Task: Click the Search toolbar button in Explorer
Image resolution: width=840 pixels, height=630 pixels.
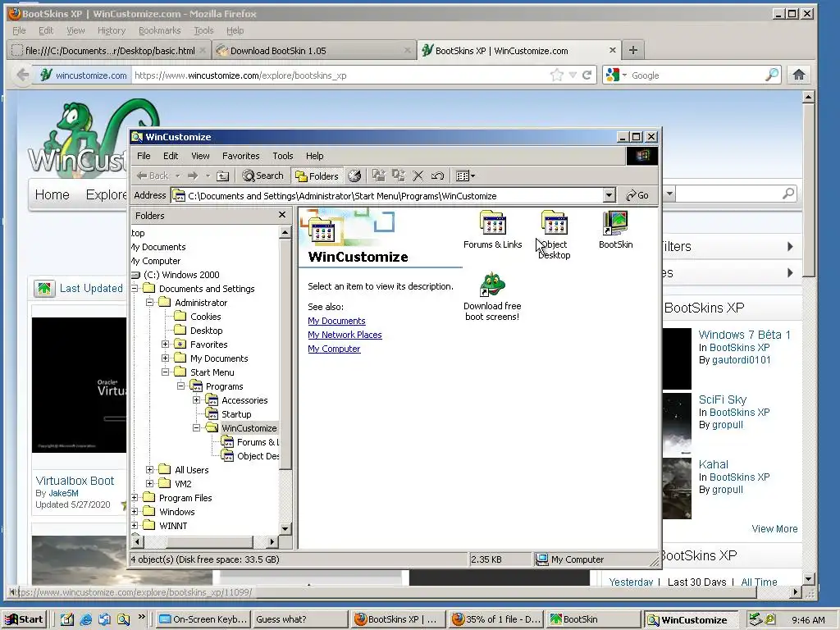Action: tap(262, 176)
